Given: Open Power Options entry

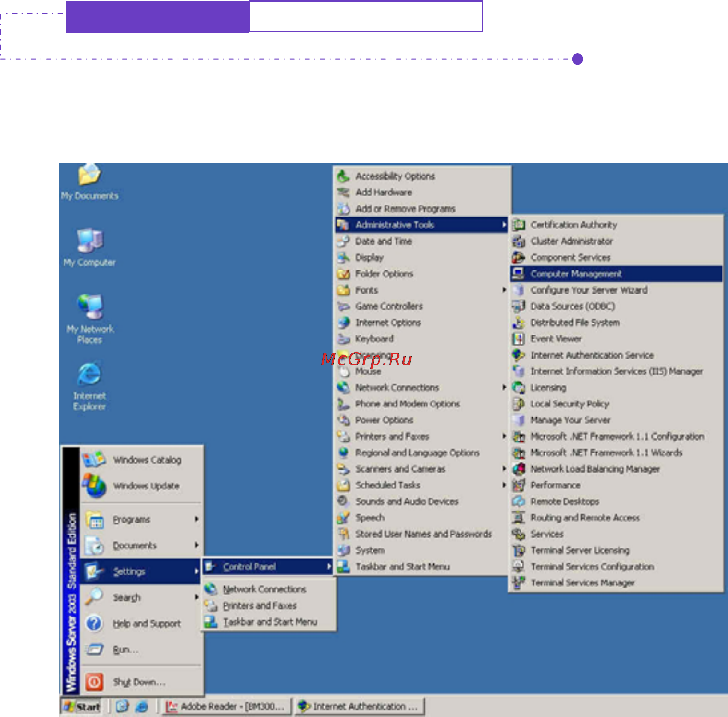Looking at the screenshot, I should (x=421, y=420).
